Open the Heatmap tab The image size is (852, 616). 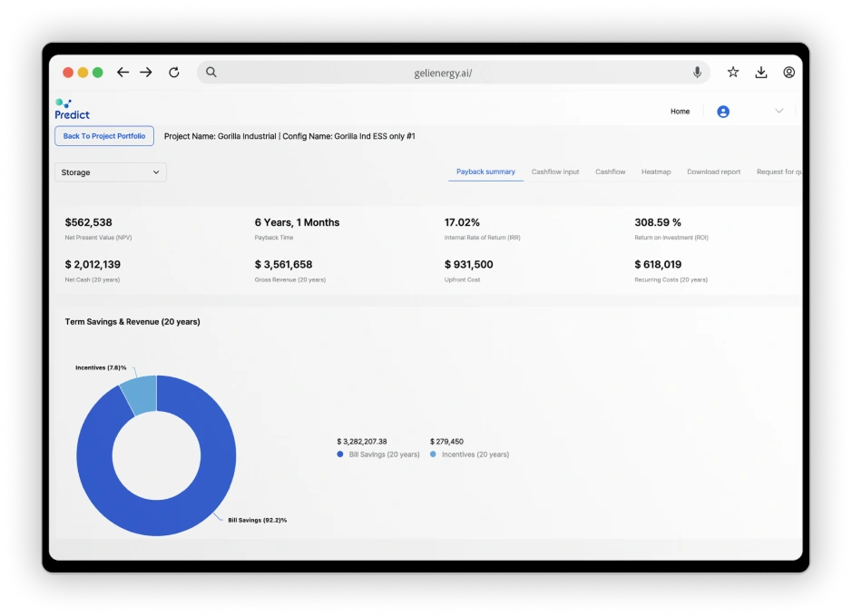(656, 171)
